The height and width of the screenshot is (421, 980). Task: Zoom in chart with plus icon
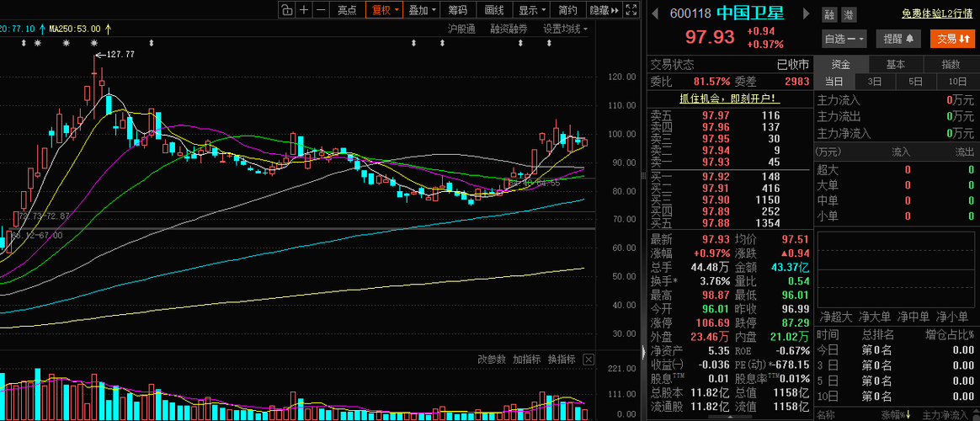[304, 9]
